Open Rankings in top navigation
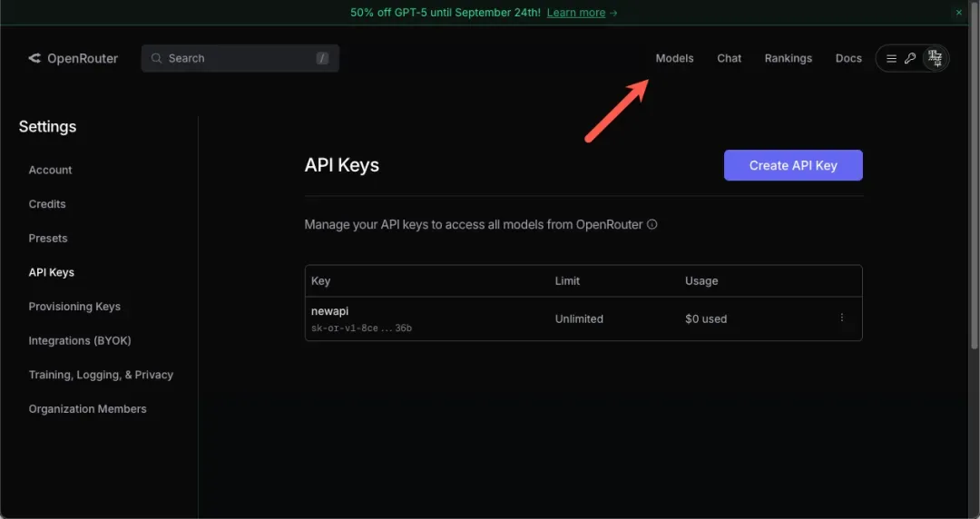This screenshot has height=519, width=980. coord(788,58)
